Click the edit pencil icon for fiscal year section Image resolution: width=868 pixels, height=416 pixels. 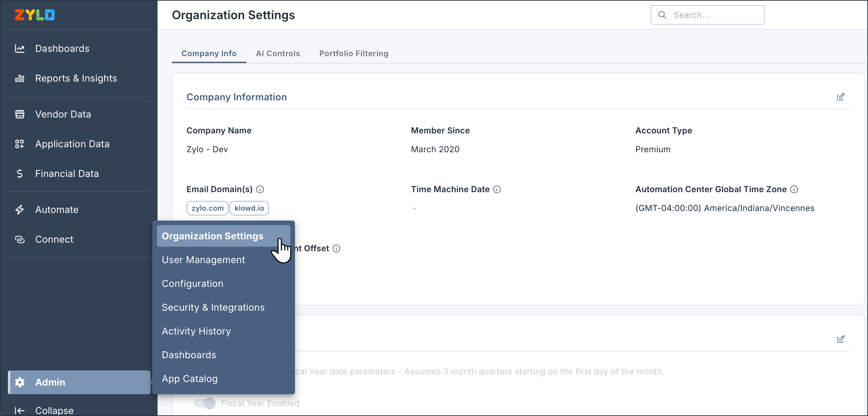tap(840, 339)
